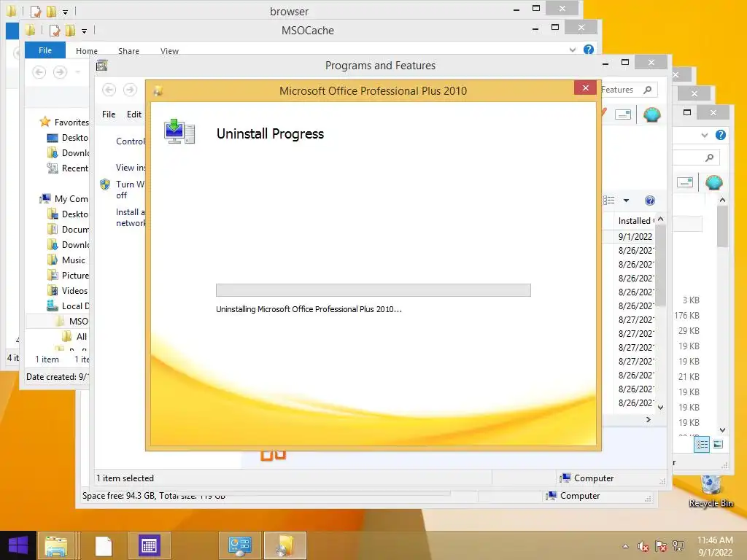
Task: Switch to Control Panel taskbar icon
Action: 239,545
